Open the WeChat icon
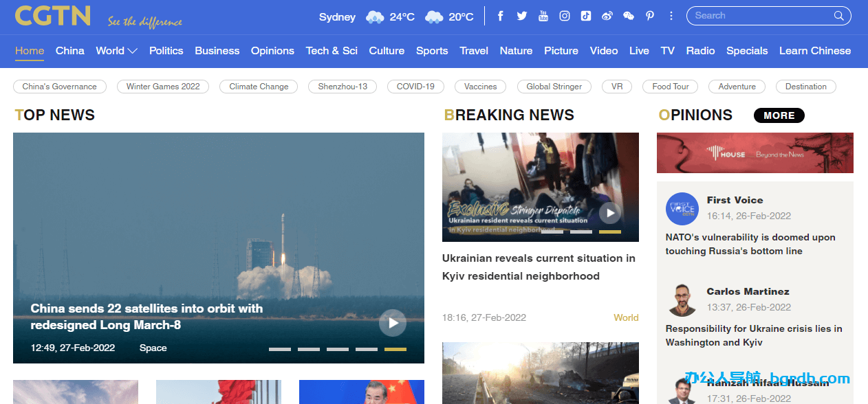 pyautogui.click(x=629, y=16)
